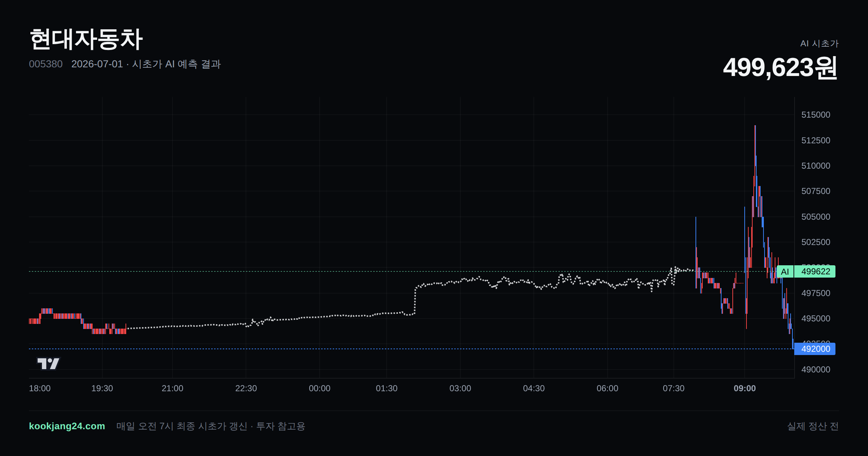The image size is (868, 456).
Task: Click the 18:00 time axis label
Action: [40, 388]
